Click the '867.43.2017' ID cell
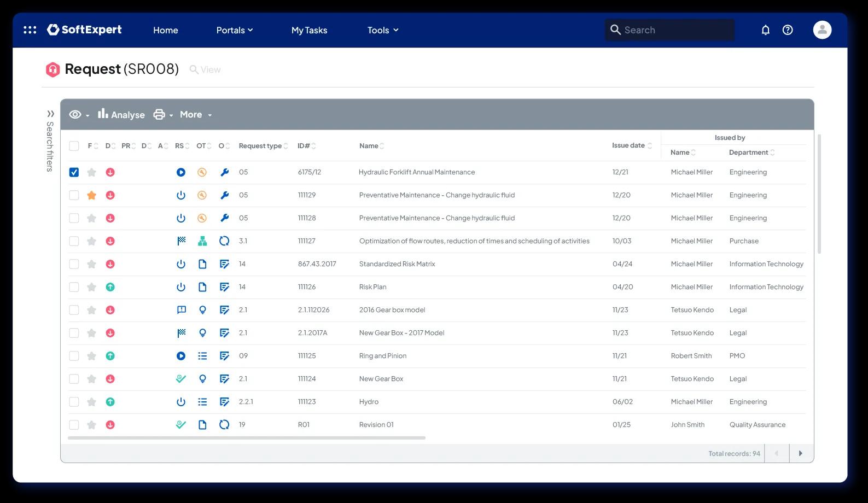The width and height of the screenshot is (868, 503). (317, 264)
